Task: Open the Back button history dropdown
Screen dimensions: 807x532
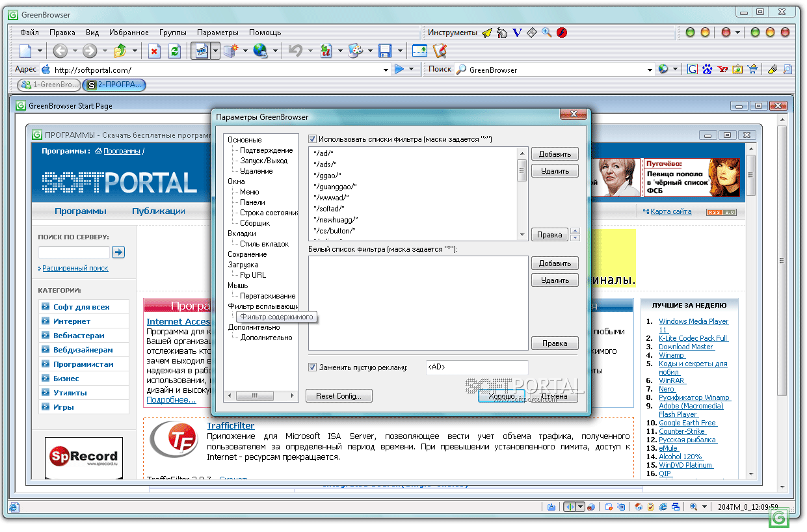Action: pos(73,51)
